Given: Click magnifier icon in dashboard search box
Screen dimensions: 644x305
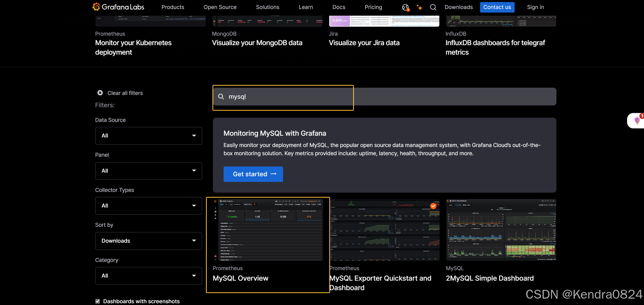Looking at the screenshot, I should point(221,97).
